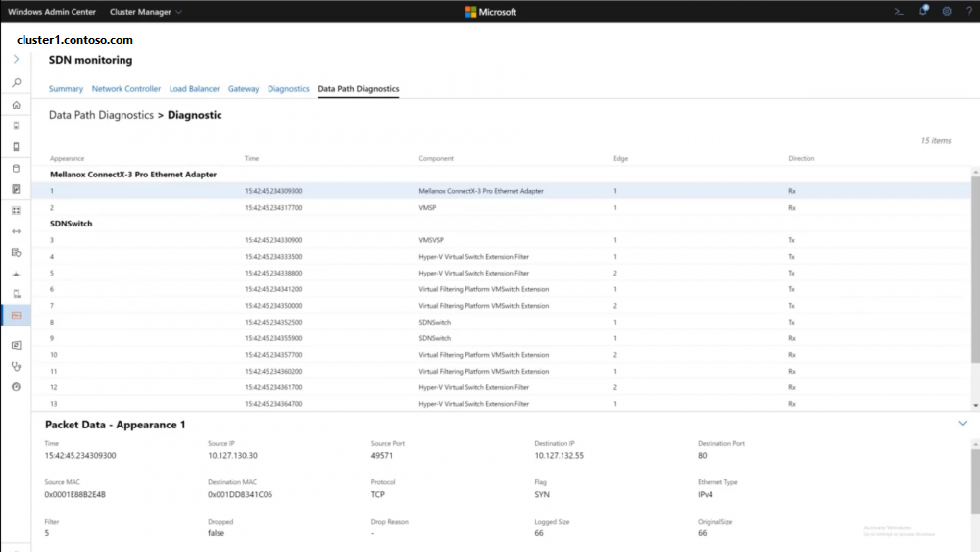The width and height of the screenshot is (980, 552).
Task: Click the Source MAC value 0x0001E88B2E4B
Action: point(75,494)
